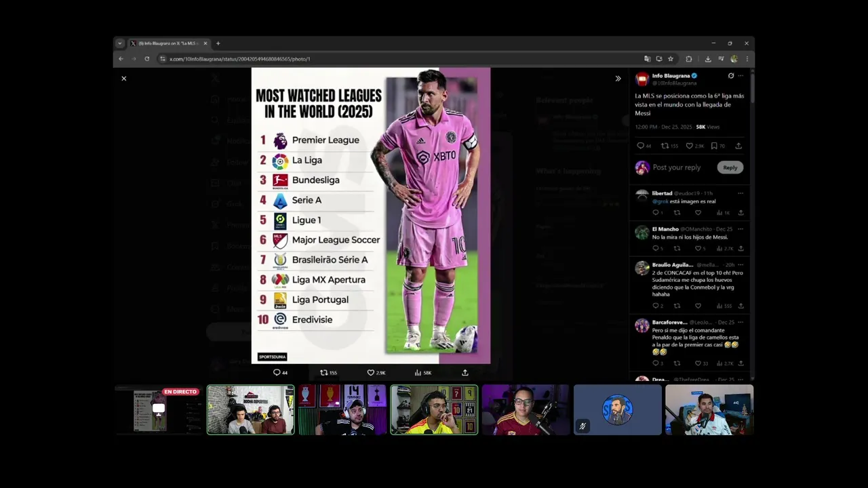Image resolution: width=868 pixels, height=488 pixels.
Task: Click repost icon with 155 below the photo
Action: (x=328, y=373)
